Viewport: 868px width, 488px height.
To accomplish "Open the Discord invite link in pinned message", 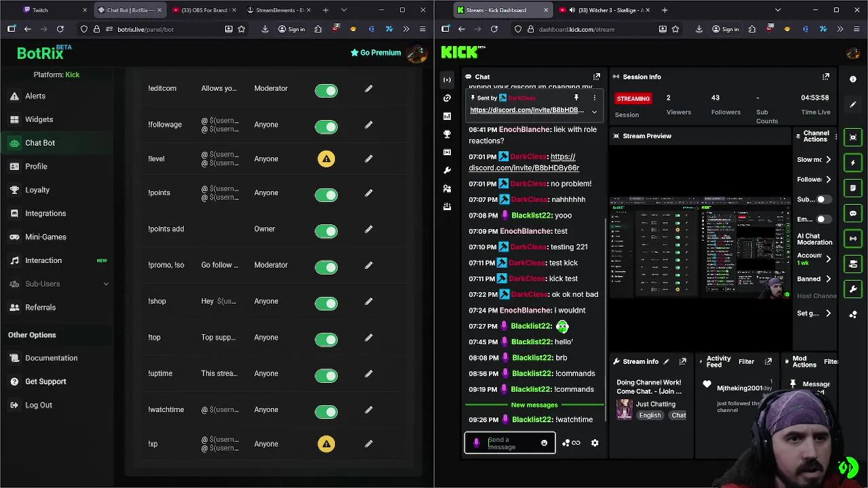I will coord(527,110).
